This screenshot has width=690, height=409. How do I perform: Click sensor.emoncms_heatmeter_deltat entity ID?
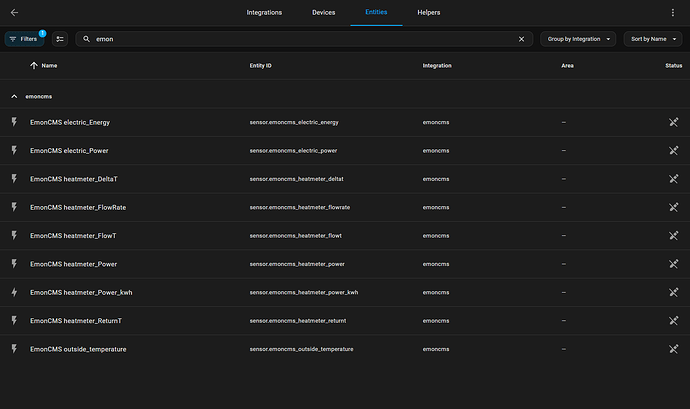(296, 179)
